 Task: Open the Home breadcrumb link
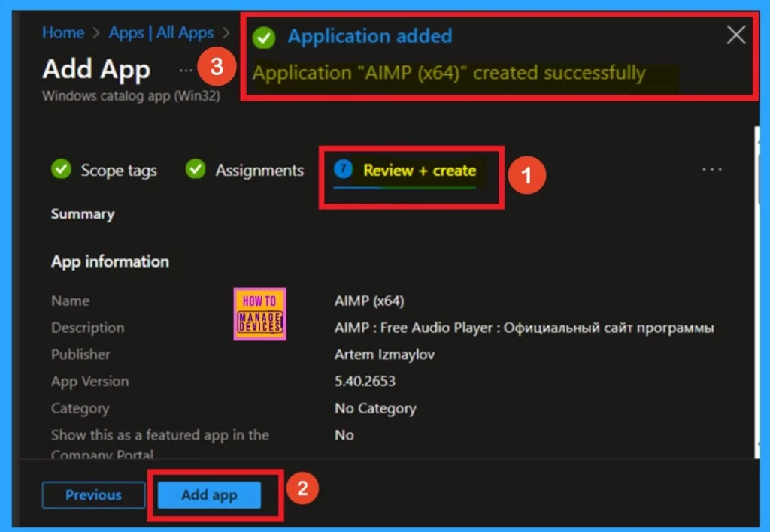click(63, 33)
